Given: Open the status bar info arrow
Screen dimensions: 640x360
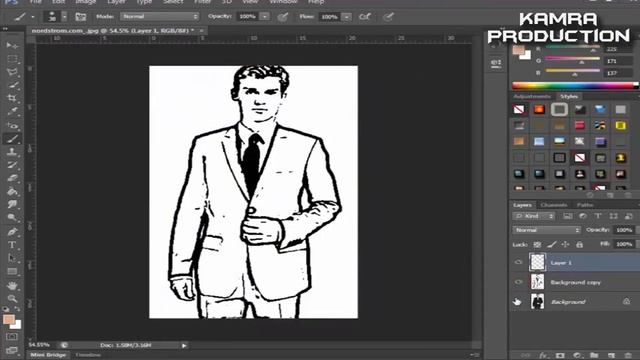Looking at the screenshot, I should coord(184,345).
